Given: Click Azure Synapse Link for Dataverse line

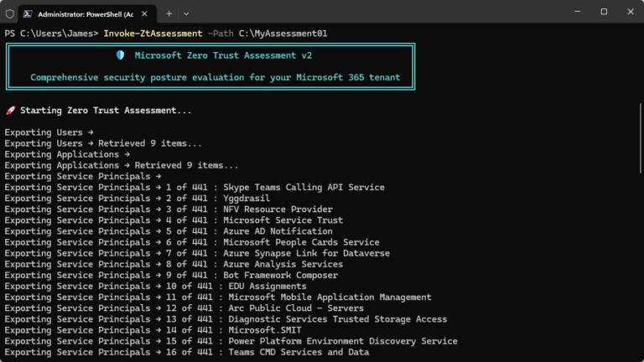Looking at the screenshot, I should pos(197,254).
